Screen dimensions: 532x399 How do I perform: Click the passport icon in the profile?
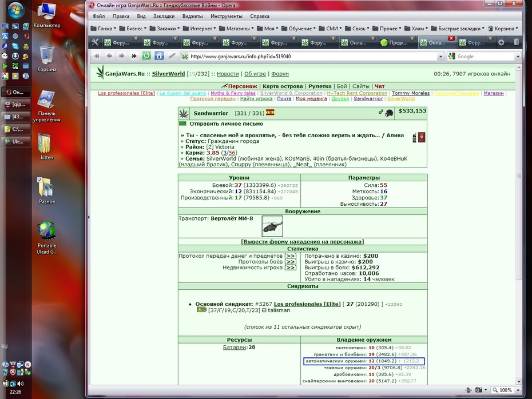[x=422, y=137]
